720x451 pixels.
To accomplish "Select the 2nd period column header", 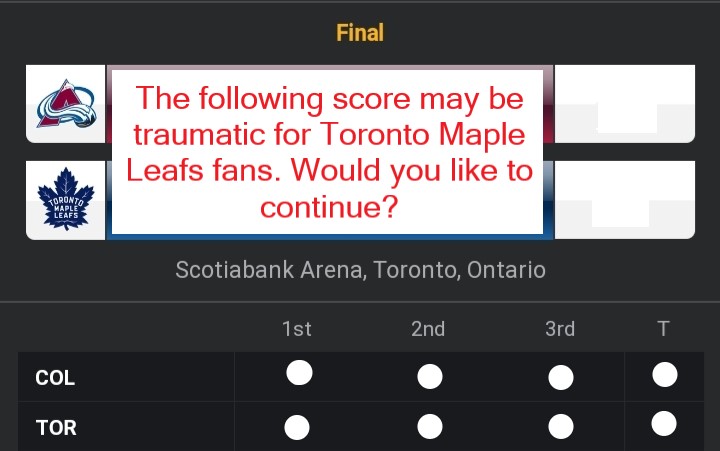I will (428, 329).
